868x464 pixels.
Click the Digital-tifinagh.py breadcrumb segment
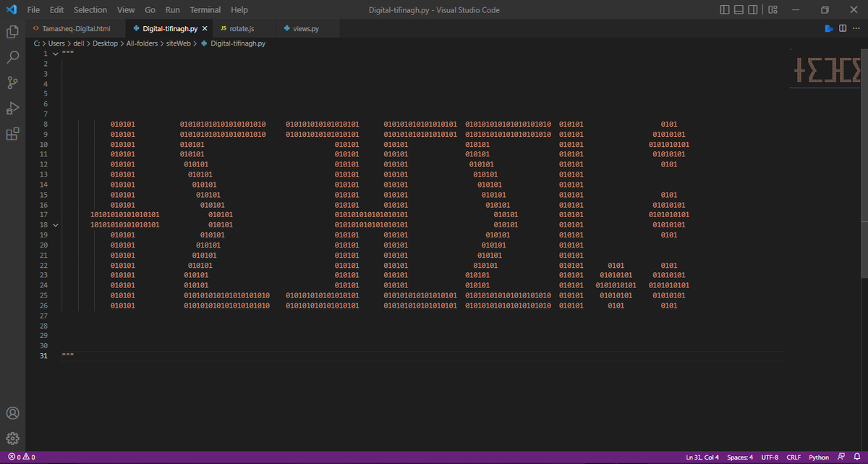233,43
